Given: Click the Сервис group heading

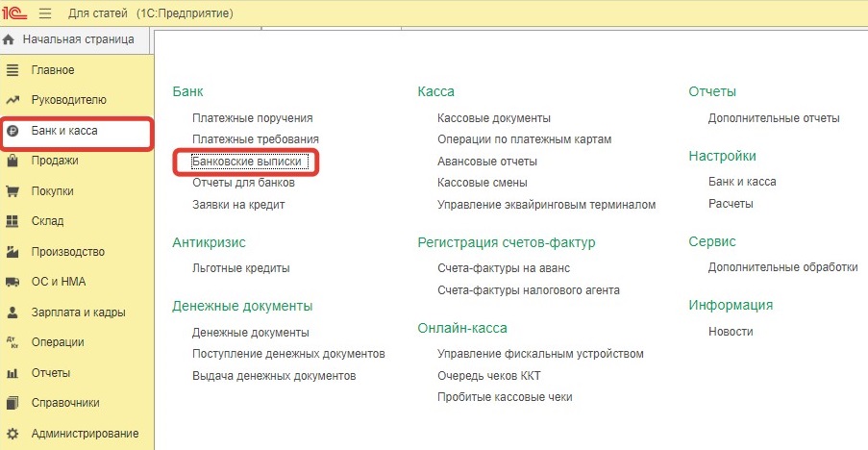Looking at the screenshot, I should 712,241.
